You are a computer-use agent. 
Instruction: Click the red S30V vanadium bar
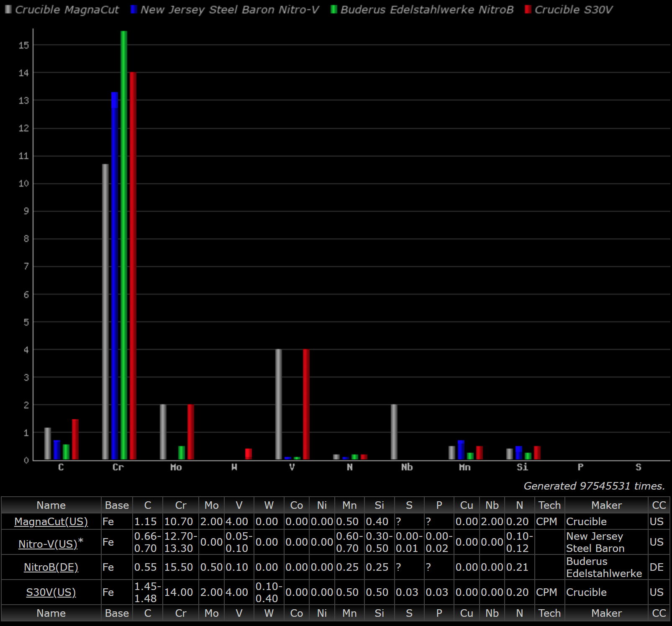click(306, 404)
